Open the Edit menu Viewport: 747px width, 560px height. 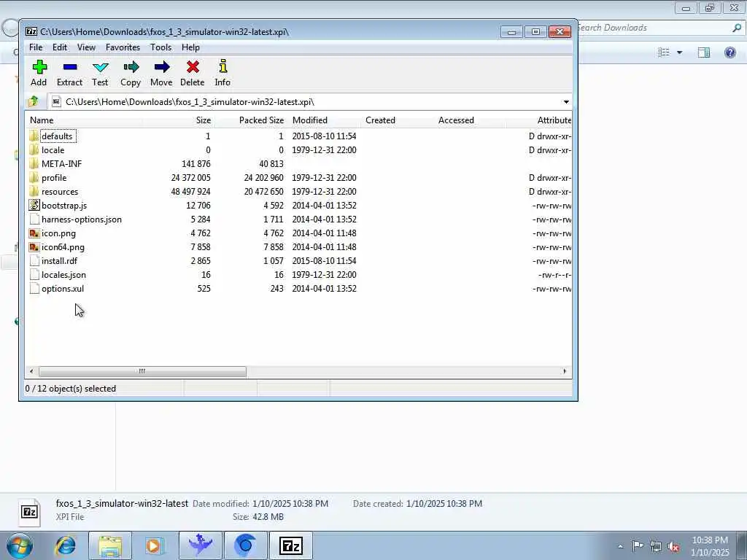pyautogui.click(x=60, y=47)
